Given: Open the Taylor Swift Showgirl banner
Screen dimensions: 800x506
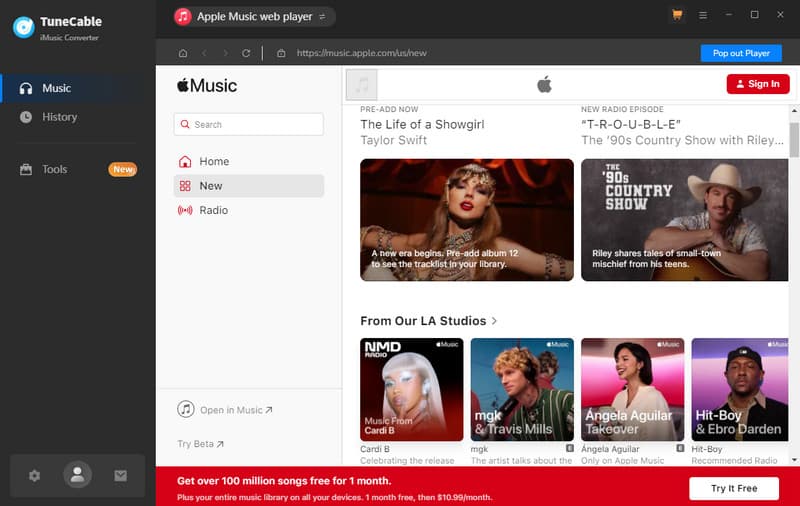Looking at the screenshot, I should 467,220.
